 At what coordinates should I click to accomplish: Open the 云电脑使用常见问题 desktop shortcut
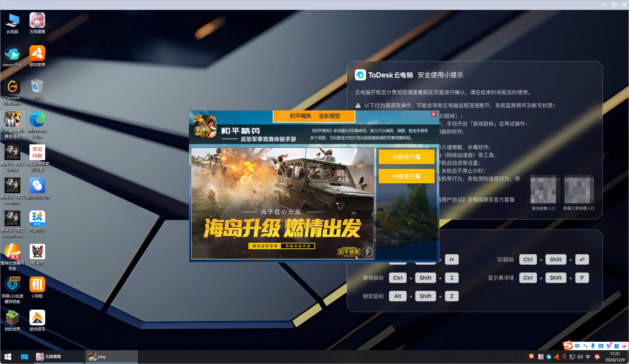[x=37, y=158]
